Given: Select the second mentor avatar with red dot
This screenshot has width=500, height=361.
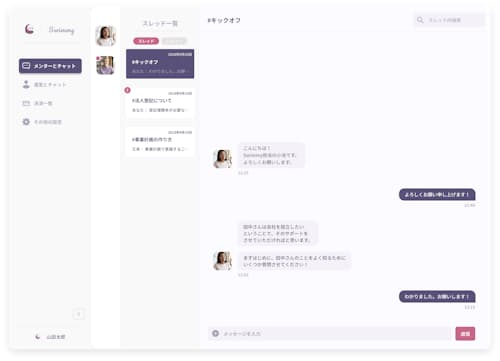Looking at the screenshot, I should click(105, 65).
